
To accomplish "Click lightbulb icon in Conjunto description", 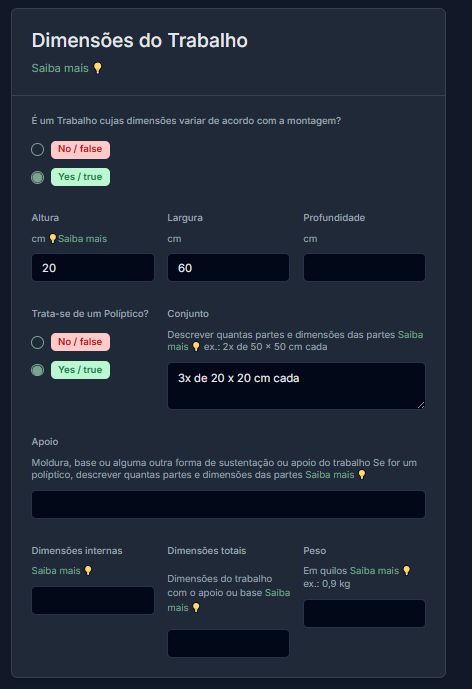I will pos(196,347).
